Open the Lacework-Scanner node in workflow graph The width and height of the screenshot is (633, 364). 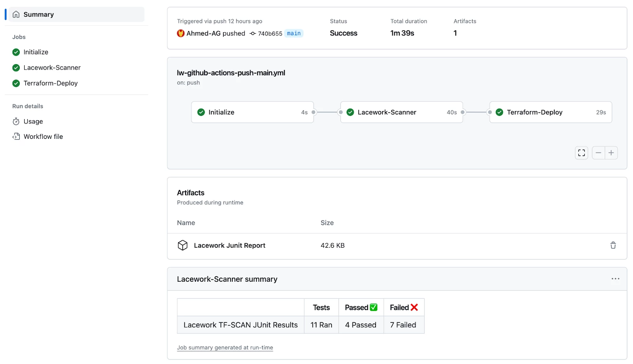point(402,112)
